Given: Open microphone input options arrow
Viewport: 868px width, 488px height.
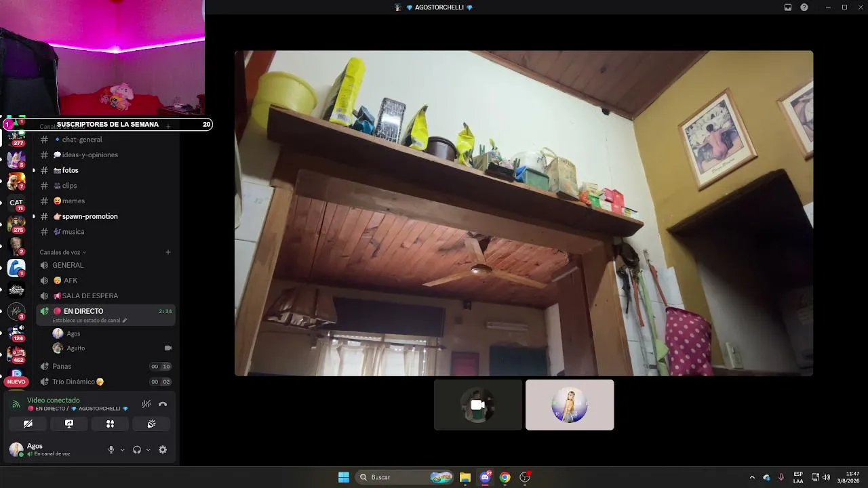Looking at the screenshot, I should coord(122,449).
